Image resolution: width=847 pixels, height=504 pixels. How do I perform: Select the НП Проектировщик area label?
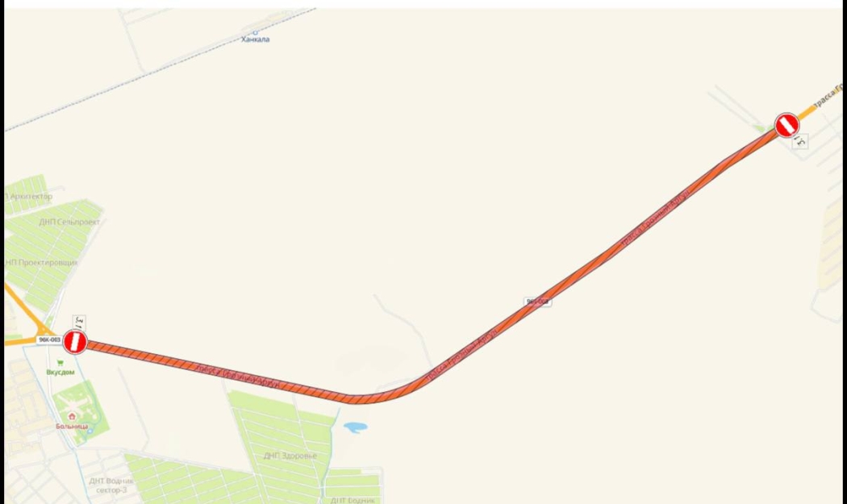[x=42, y=263]
